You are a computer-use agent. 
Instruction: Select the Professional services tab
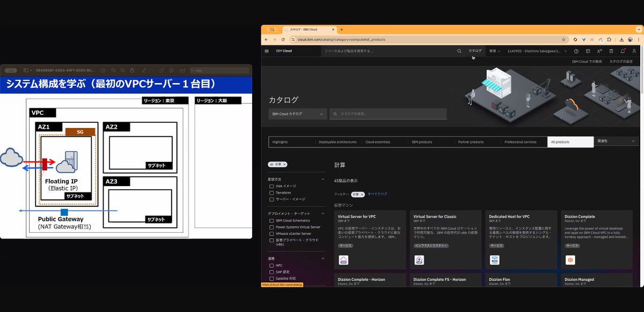[x=524, y=142]
